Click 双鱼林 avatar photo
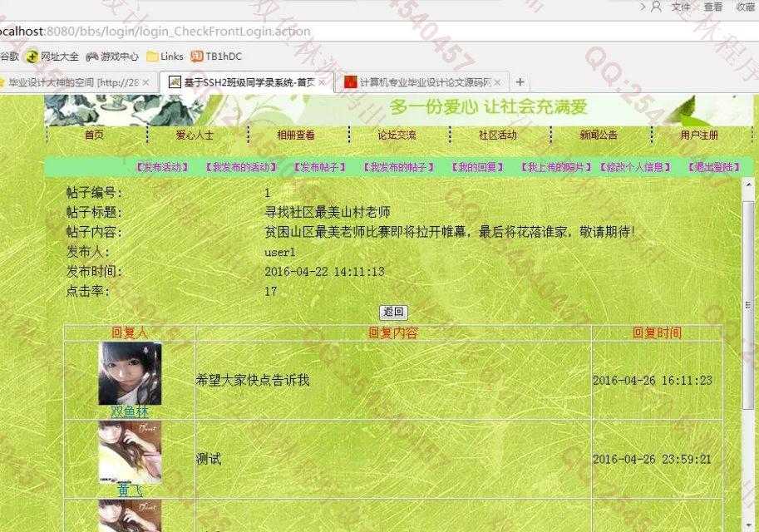 click(130, 373)
